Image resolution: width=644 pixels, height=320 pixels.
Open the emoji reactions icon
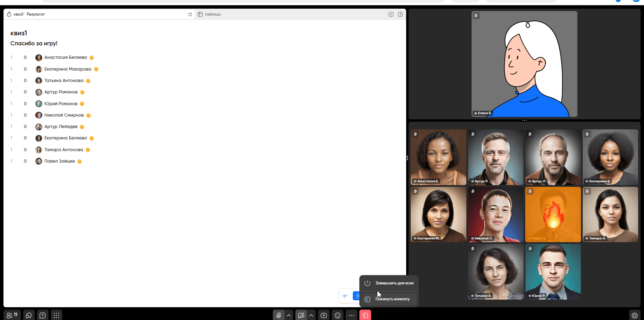tap(338, 315)
